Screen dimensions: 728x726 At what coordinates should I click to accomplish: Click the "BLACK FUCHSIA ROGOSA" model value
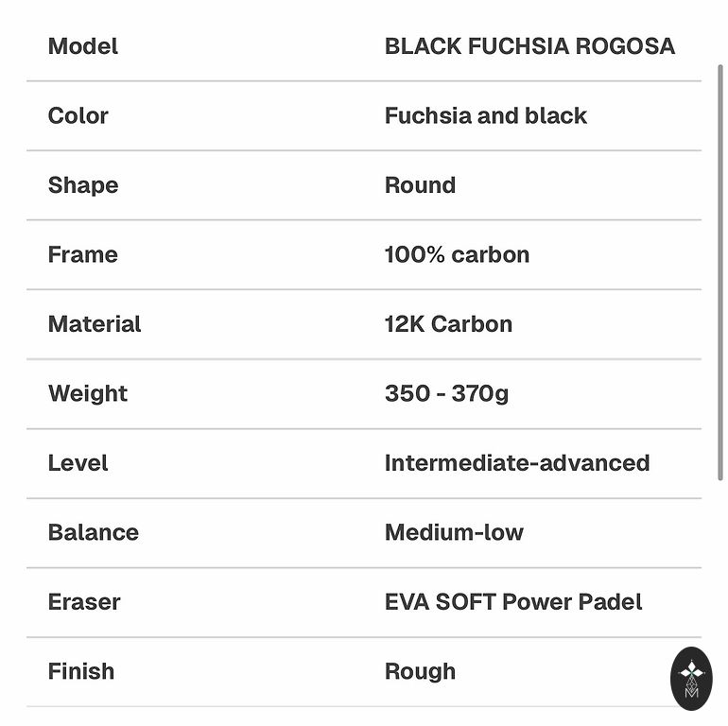[529, 46]
